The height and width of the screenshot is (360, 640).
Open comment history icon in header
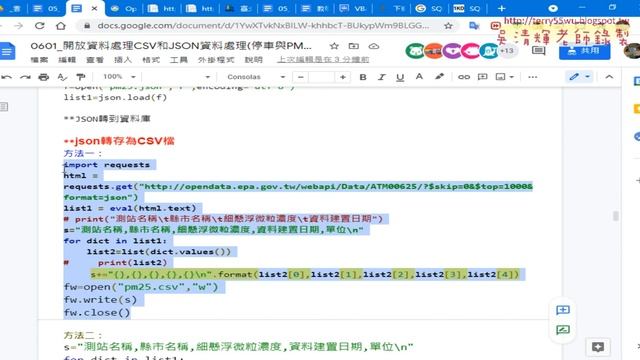click(538, 51)
